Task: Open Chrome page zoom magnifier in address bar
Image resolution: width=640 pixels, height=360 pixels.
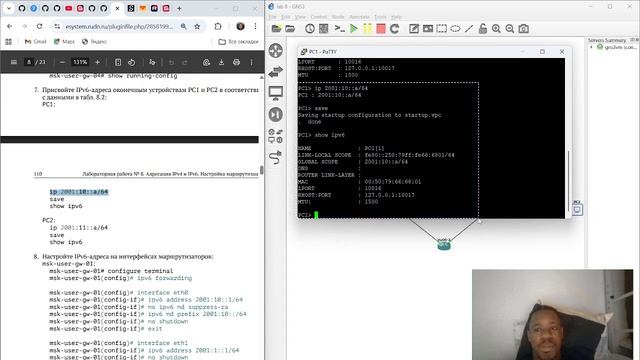Action: coord(184,26)
